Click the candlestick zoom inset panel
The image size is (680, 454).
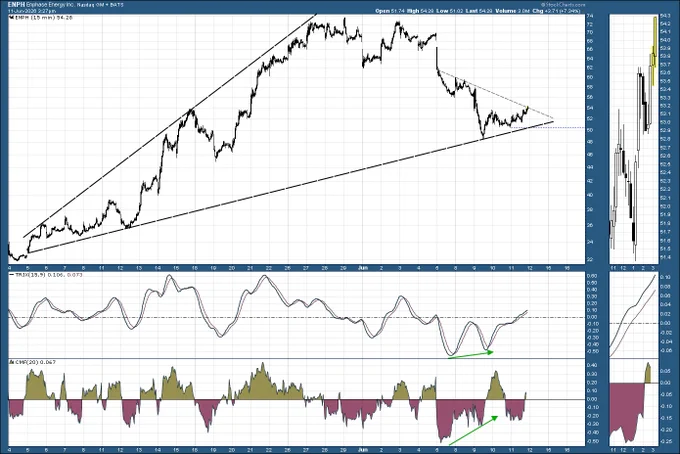pos(634,139)
